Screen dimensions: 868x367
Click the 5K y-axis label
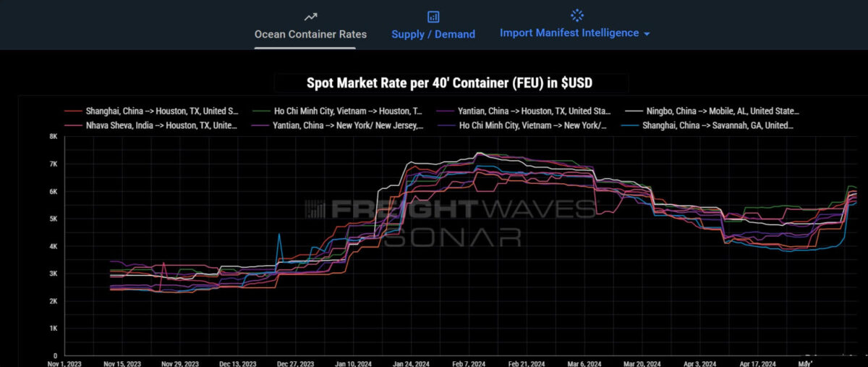pos(54,219)
